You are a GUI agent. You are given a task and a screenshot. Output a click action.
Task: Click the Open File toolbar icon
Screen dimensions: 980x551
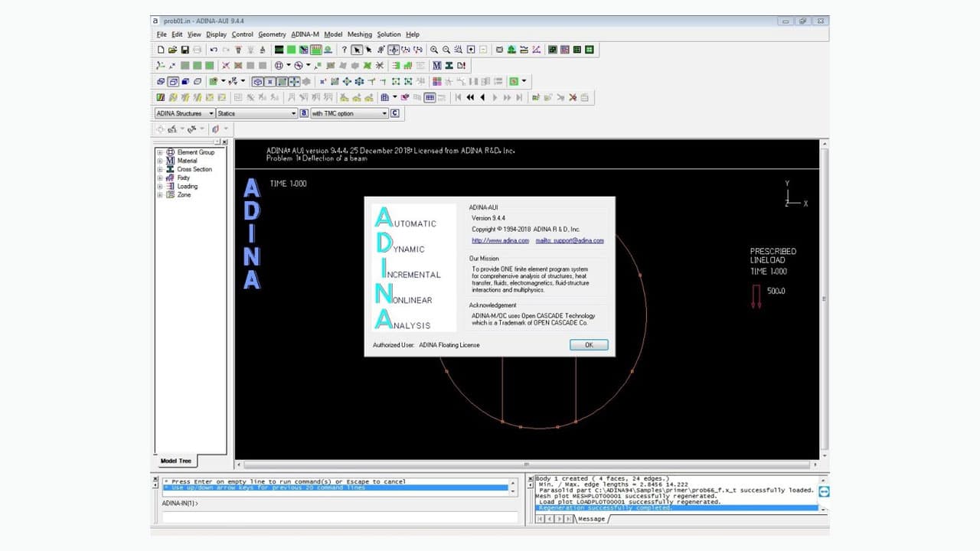[x=171, y=49]
